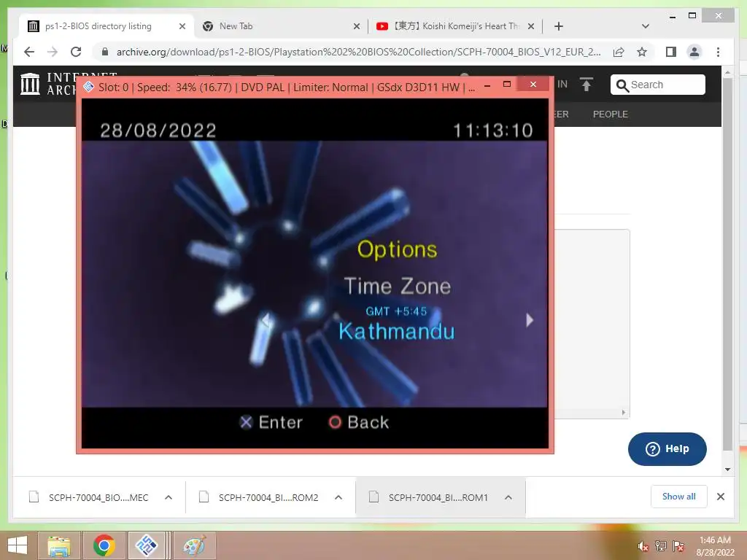Minimize the PCSX2 emulator window
This screenshot has width=747, height=560.
click(x=487, y=86)
